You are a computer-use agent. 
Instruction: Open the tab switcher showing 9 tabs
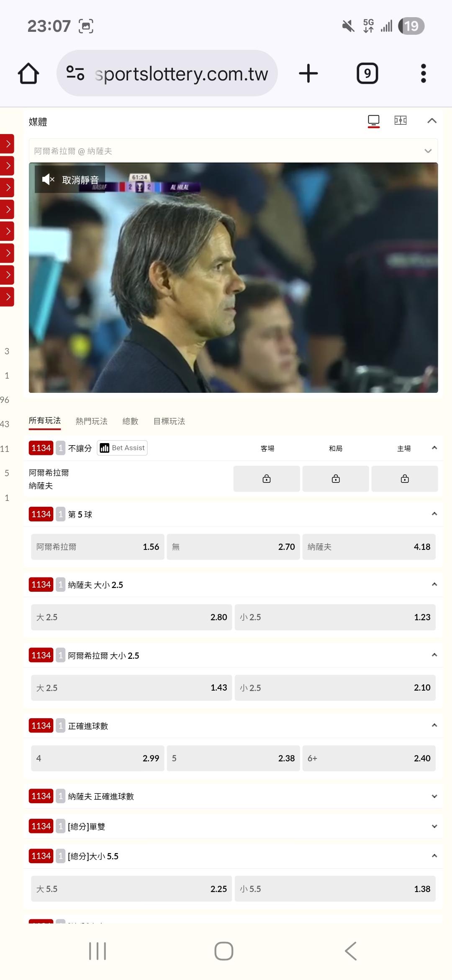pyautogui.click(x=367, y=73)
